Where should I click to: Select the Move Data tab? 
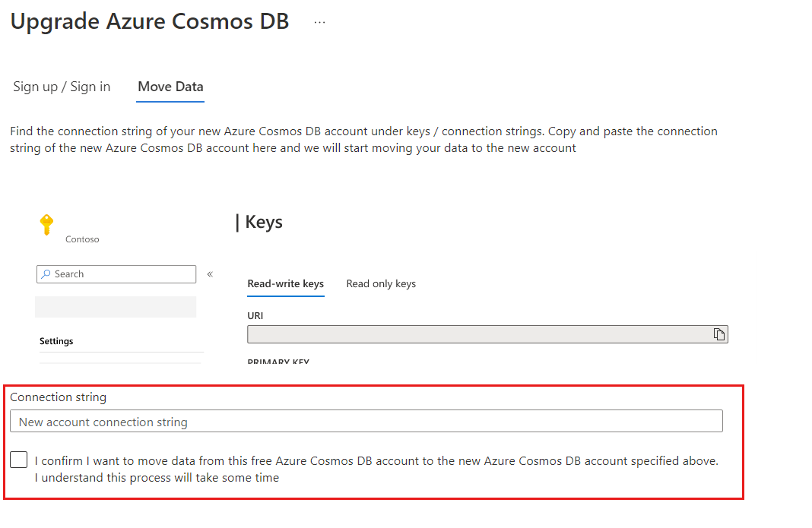[x=170, y=87]
